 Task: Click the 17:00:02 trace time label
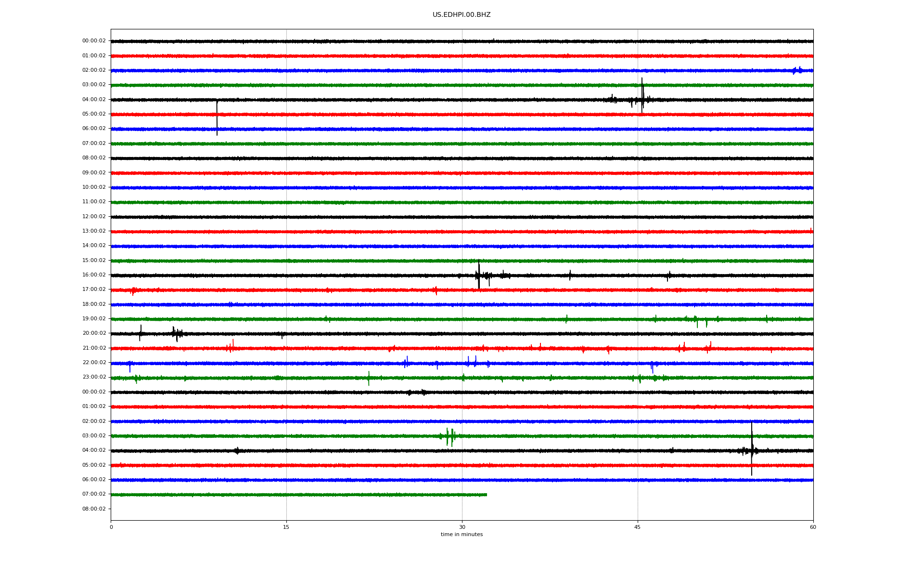coord(94,289)
